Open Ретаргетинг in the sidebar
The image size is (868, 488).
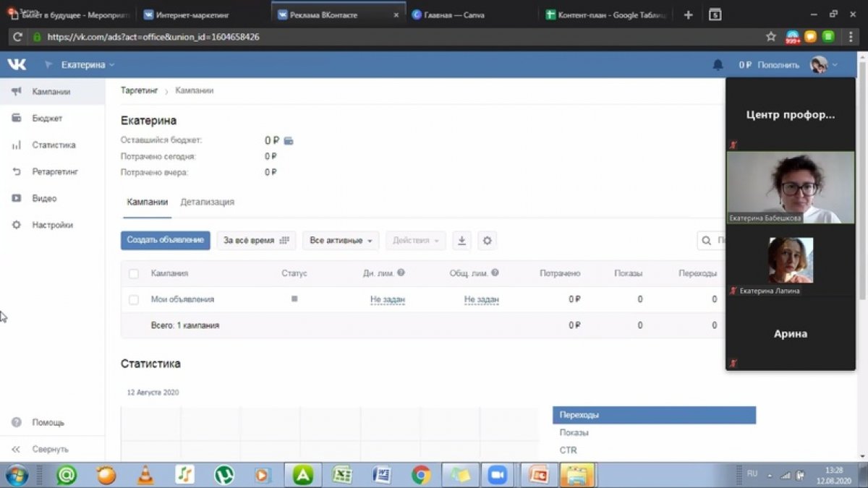pos(54,172)
